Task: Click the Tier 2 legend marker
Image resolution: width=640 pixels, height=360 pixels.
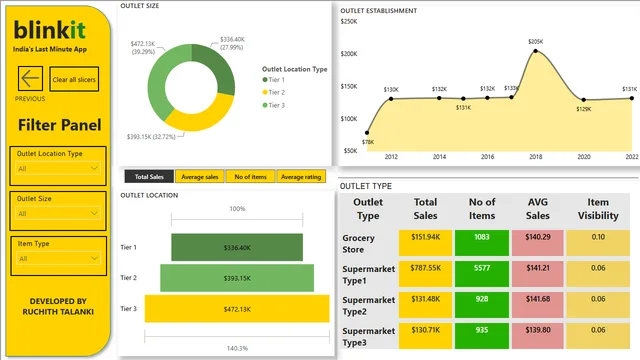Action: 265,92
